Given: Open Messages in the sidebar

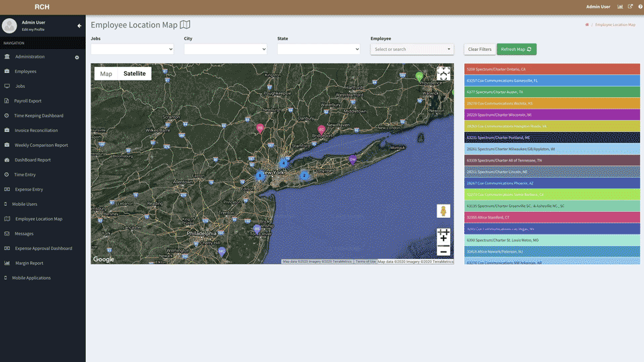Looking at the screenshot, I should point(24,234).
